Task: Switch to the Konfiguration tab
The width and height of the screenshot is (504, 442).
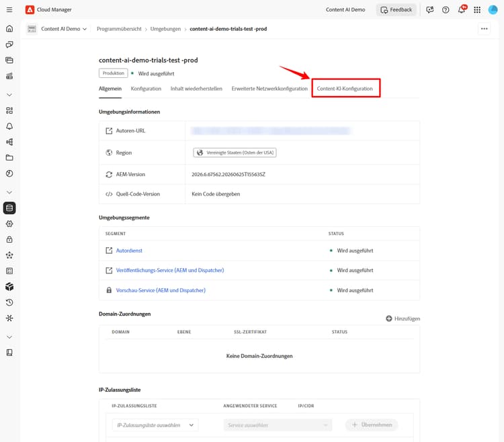Action: click(x=146, y=89)
